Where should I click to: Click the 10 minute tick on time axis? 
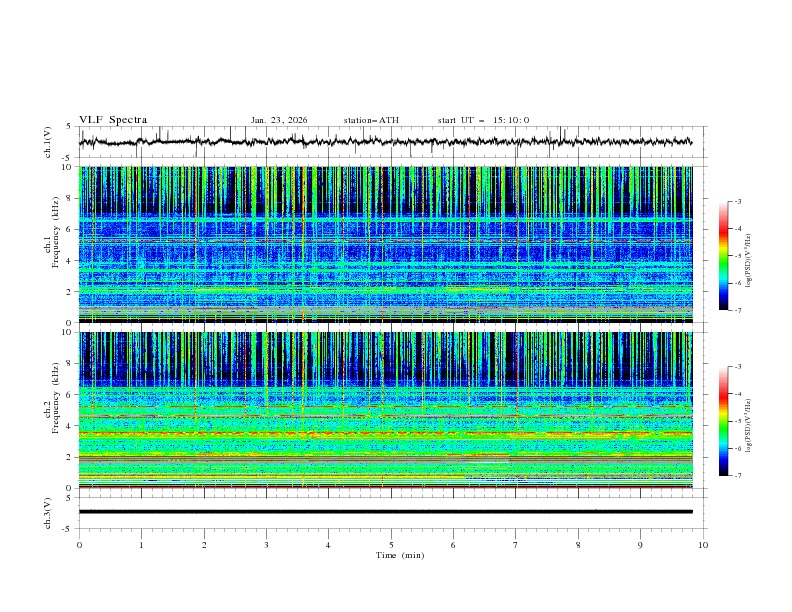703,545
